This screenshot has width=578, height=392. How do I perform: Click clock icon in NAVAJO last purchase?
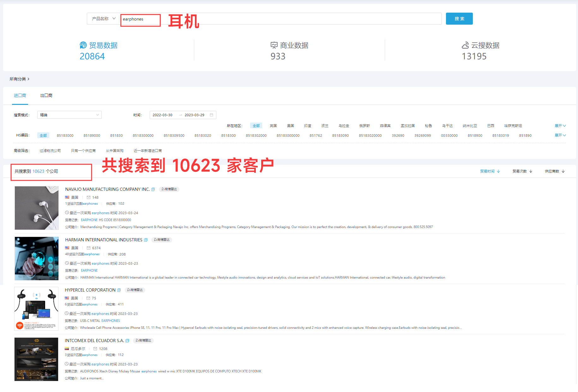click(67, 213)
